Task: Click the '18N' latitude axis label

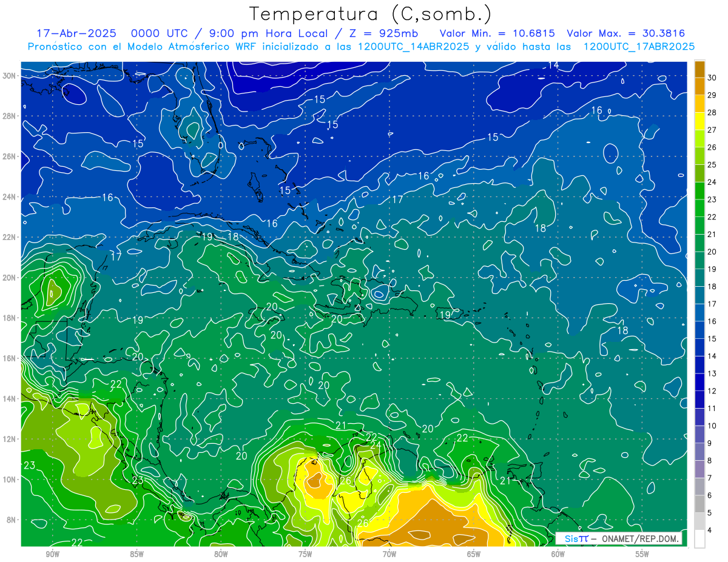Action: (9, 318)
